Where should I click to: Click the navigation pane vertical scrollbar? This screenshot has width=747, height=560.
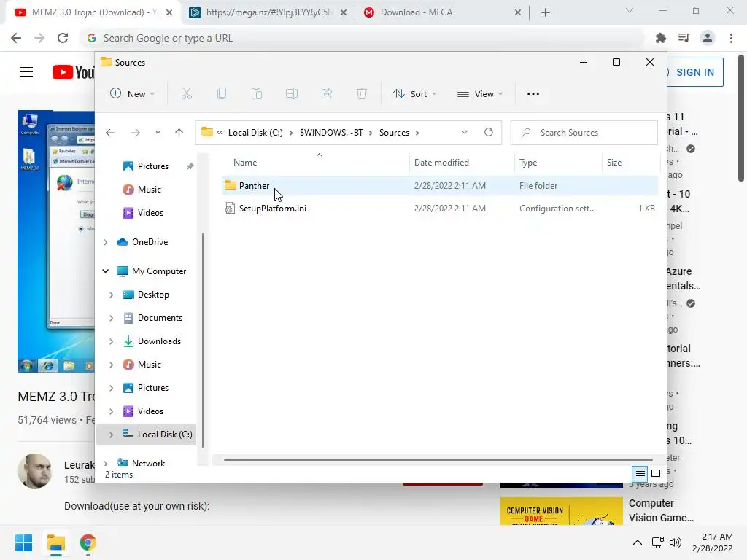[203, 341]
